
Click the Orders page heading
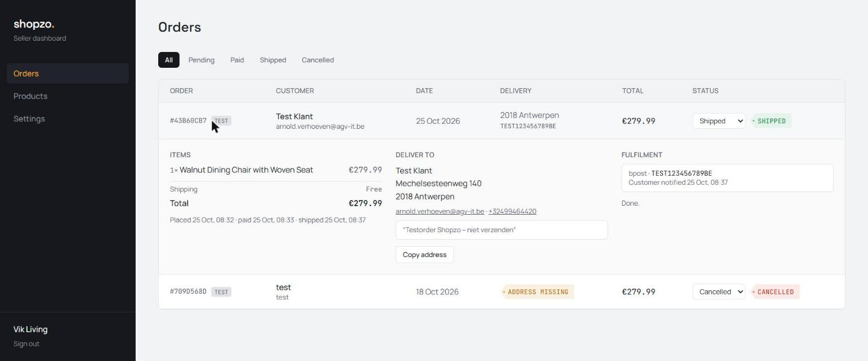click(x=180, y=27)
